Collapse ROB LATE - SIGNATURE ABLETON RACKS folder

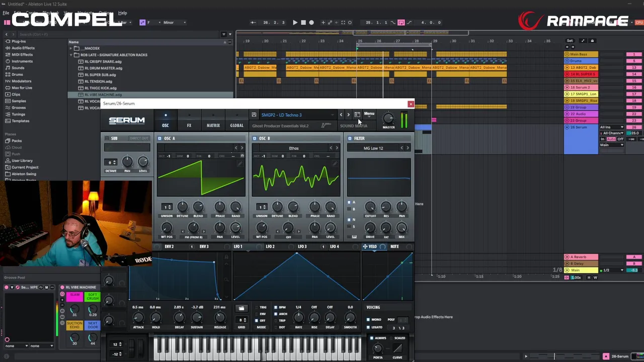tap(71, 55)
